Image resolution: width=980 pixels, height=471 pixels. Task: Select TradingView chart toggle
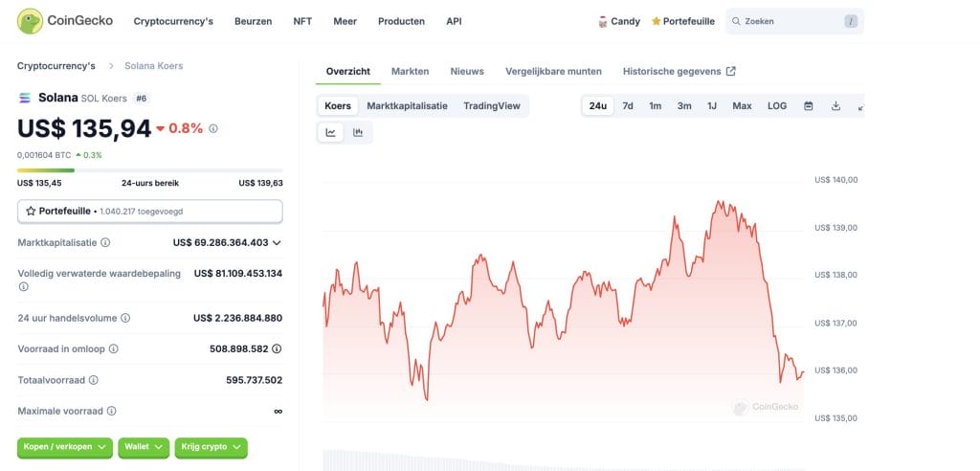coord(492,105)
